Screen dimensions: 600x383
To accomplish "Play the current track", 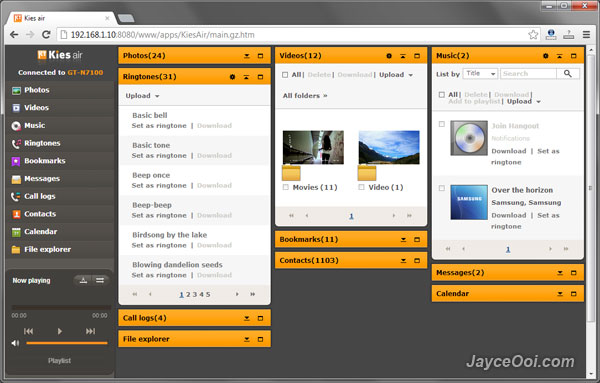I will pos(59,331).
